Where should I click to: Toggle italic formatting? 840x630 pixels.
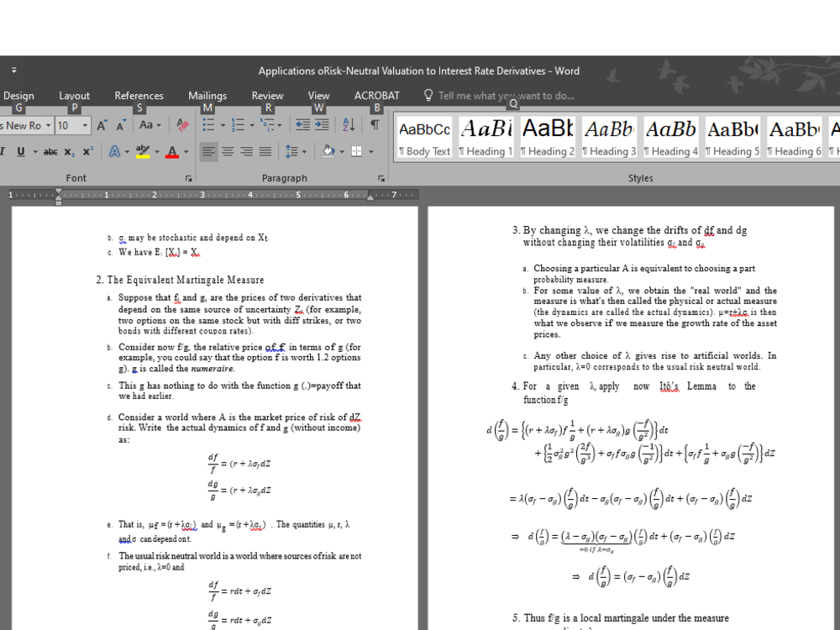tap(3, 151)
